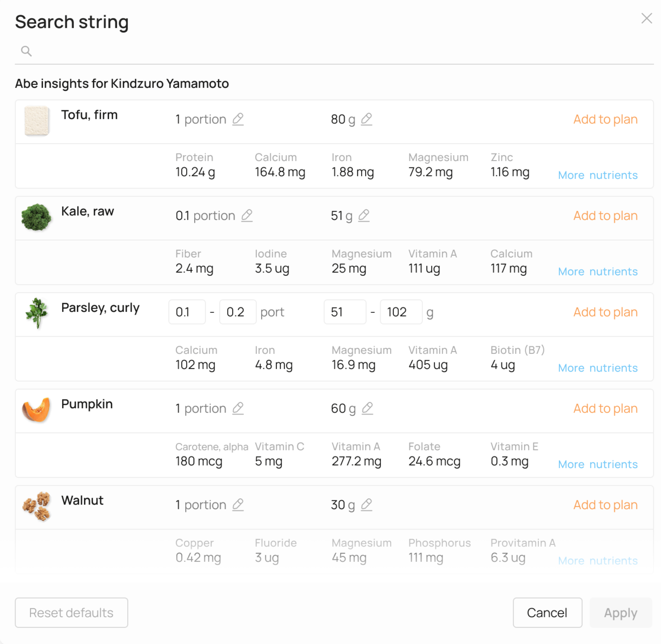Focus the Parsley minimum portion field

click(x=187, y=312)
